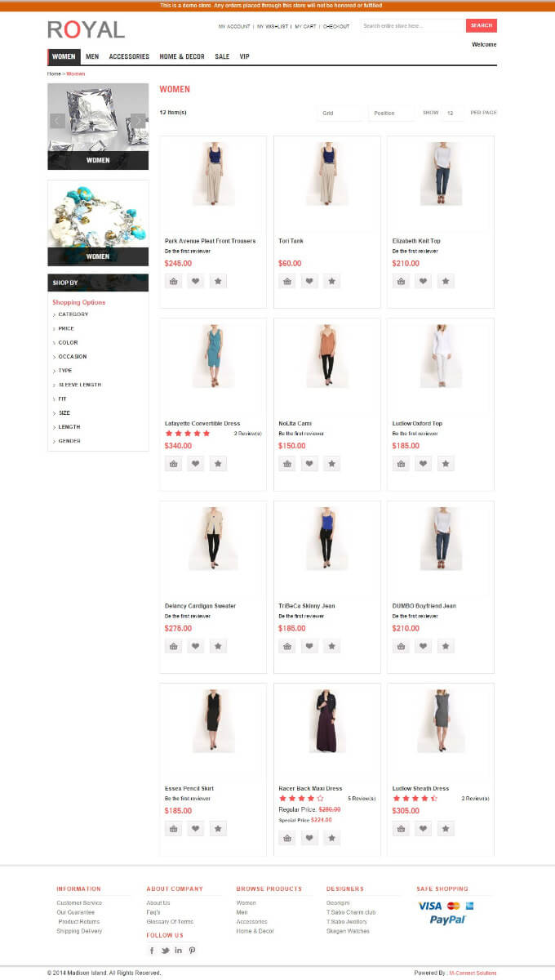This screenshot has width=555, height=980.
Task: Open the Position sort-by dropdown
Action: click(392, 114)
